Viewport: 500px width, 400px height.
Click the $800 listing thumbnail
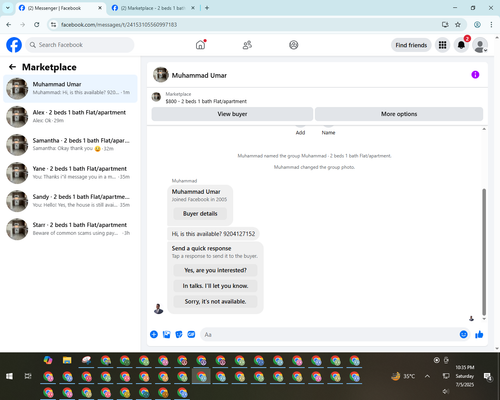click(156, 97)
